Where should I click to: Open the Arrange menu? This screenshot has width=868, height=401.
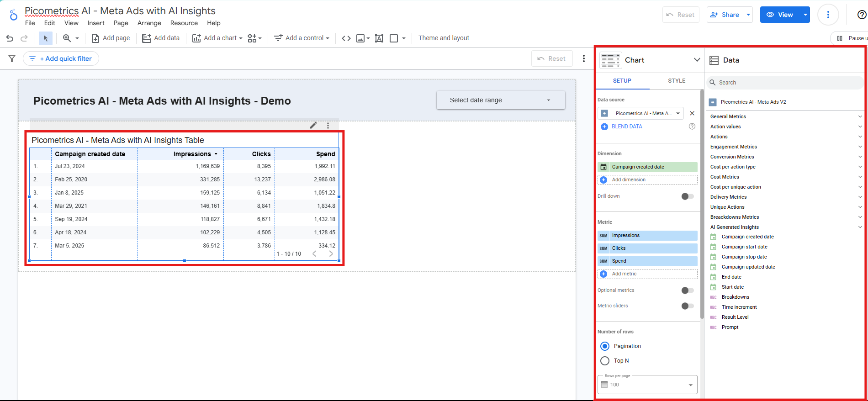pyautogui.click(x=149, y=23)
